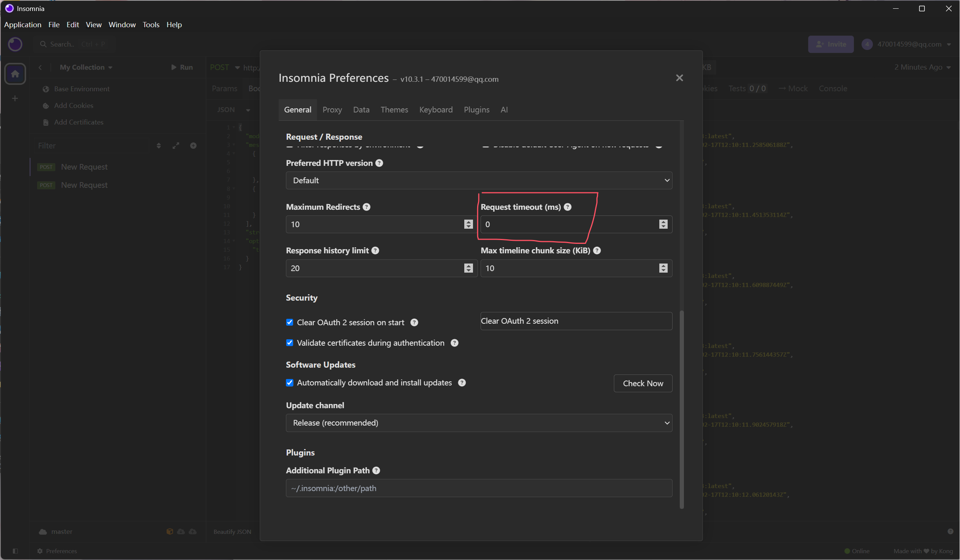Toggle the sidebar icon at bottom-left corner
This screenshot has width=960, height=560.
tap(15, 551)
